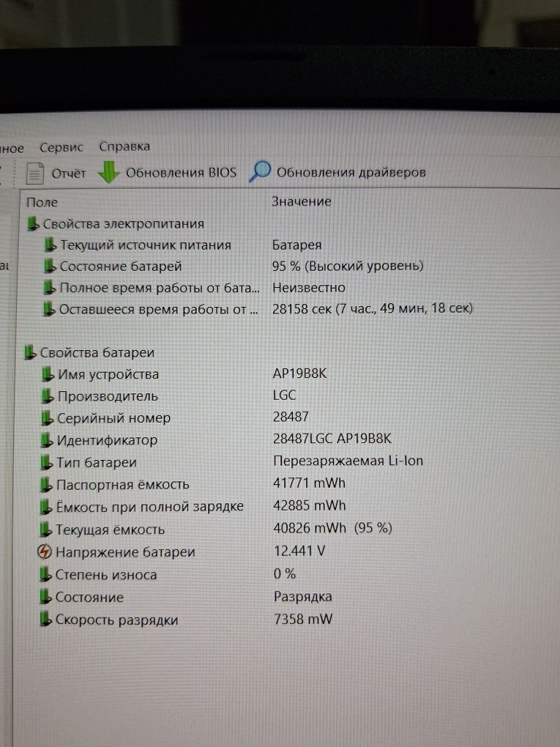Click the Отчёт report document icon

(34, 174)
